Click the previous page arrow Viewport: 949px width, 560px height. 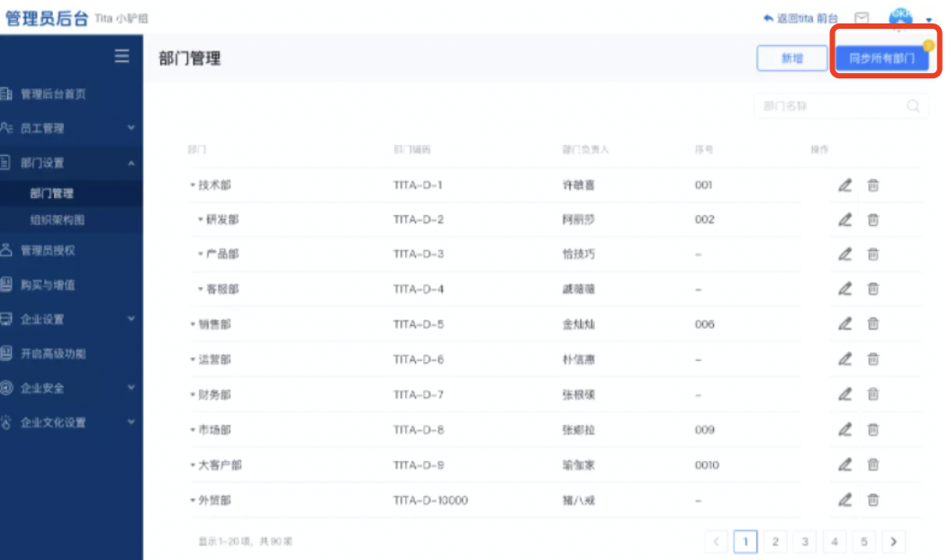coord(716,542)
